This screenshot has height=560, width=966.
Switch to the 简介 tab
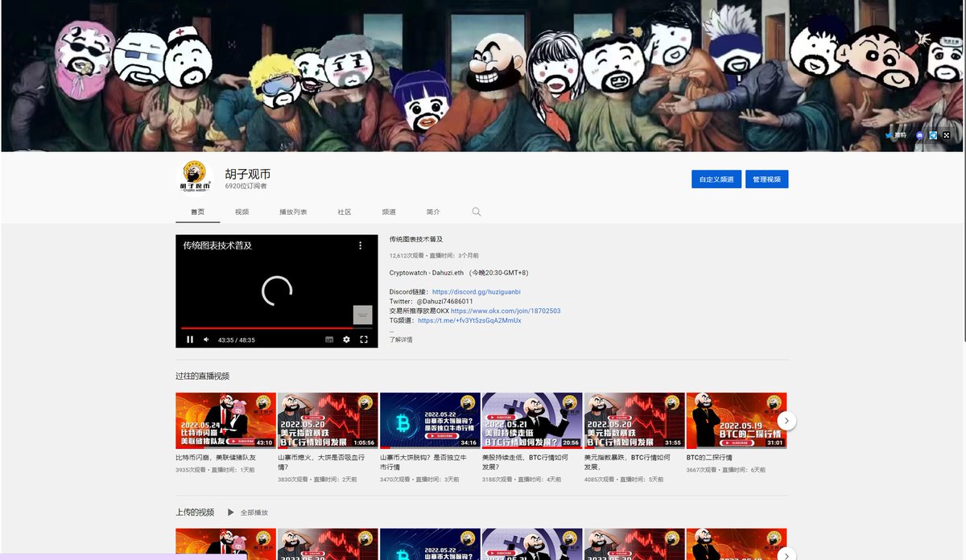pyautogui.click(x=433, y=212)
